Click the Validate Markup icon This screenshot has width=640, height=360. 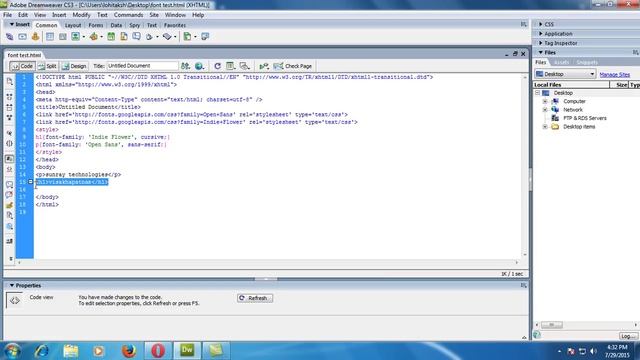tap(264, 66)
